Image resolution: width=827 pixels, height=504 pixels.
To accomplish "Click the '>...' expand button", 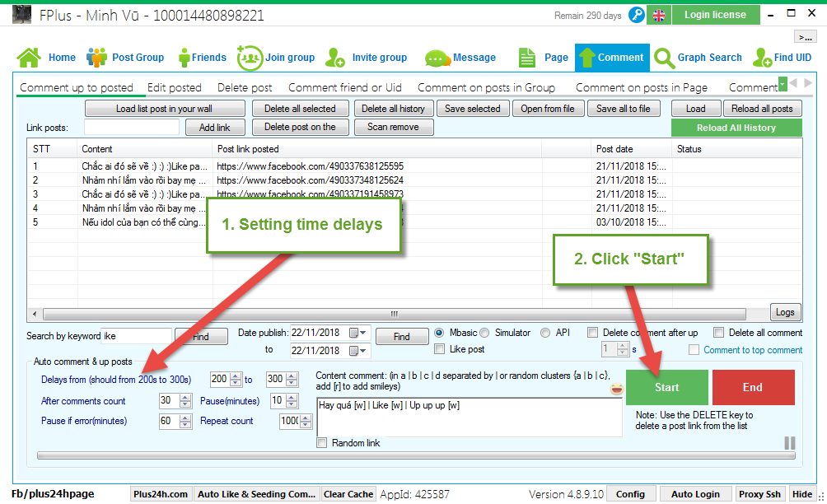I will 806,37.
